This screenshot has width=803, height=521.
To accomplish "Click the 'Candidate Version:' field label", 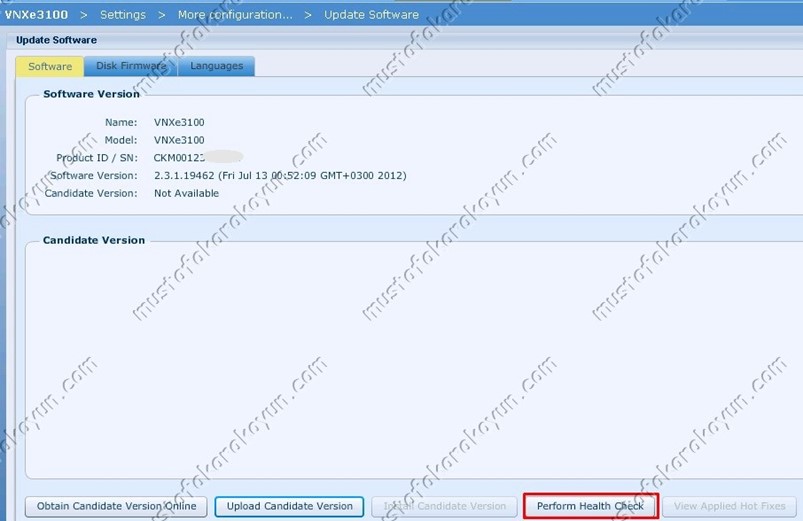I will click(x=91, y=193).
